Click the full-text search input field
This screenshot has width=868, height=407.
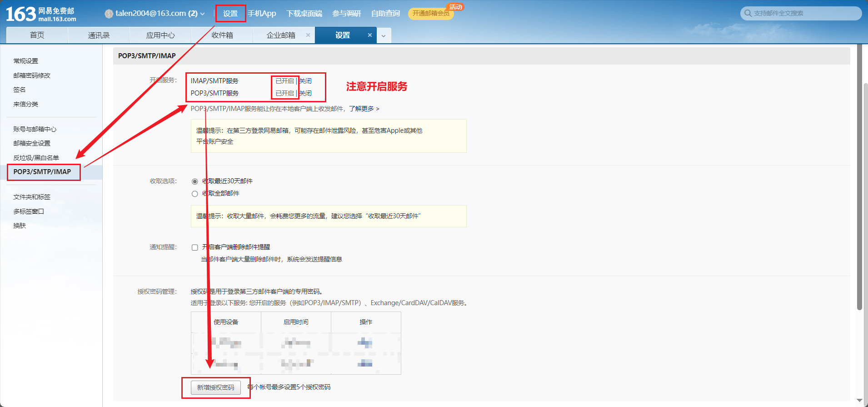click(x=804, y=13)
